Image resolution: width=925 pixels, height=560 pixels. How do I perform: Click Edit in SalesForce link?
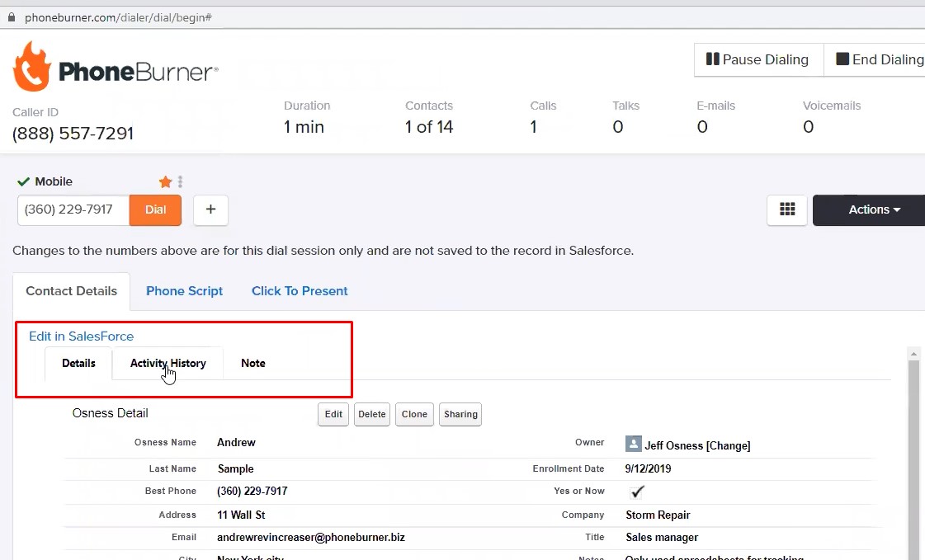(x=82, y=336)
